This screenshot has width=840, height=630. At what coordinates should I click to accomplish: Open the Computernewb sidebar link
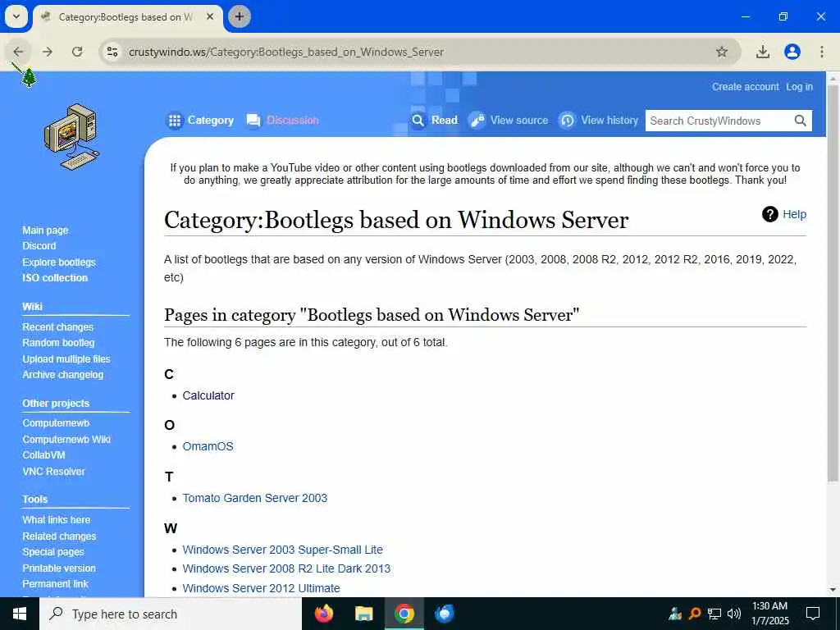click(56, 423)
